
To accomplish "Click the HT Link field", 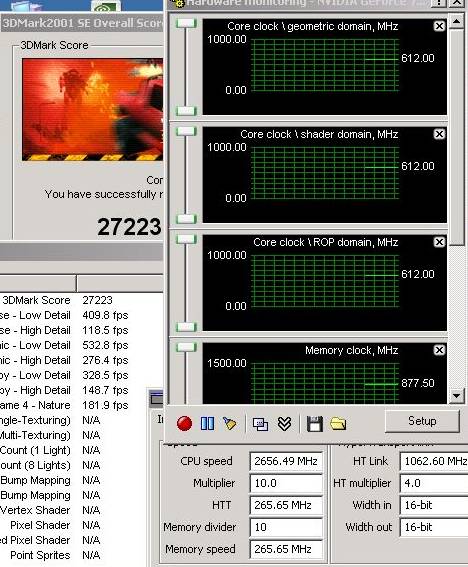I will point(434,461).
